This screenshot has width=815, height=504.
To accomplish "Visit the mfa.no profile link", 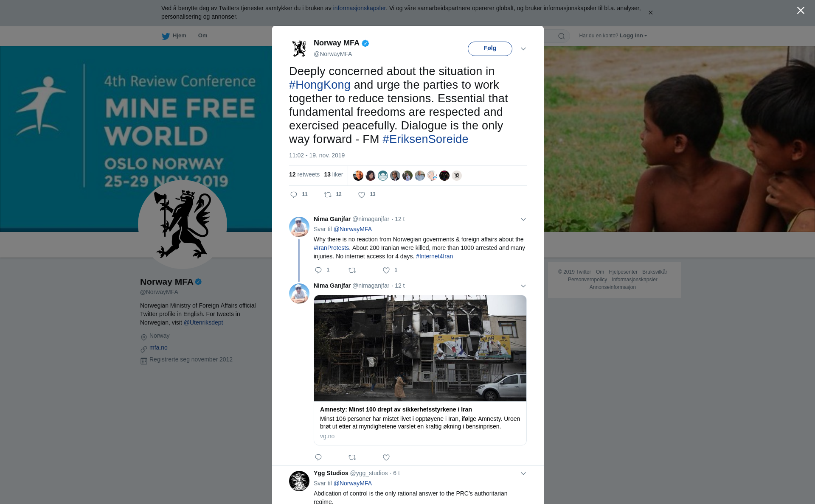I will coord(158,347).
